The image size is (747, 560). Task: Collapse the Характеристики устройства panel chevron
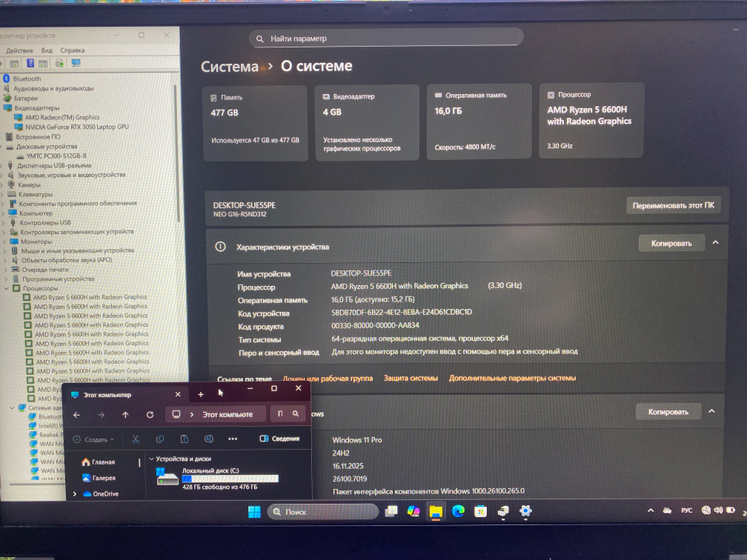tap(713, 243)
